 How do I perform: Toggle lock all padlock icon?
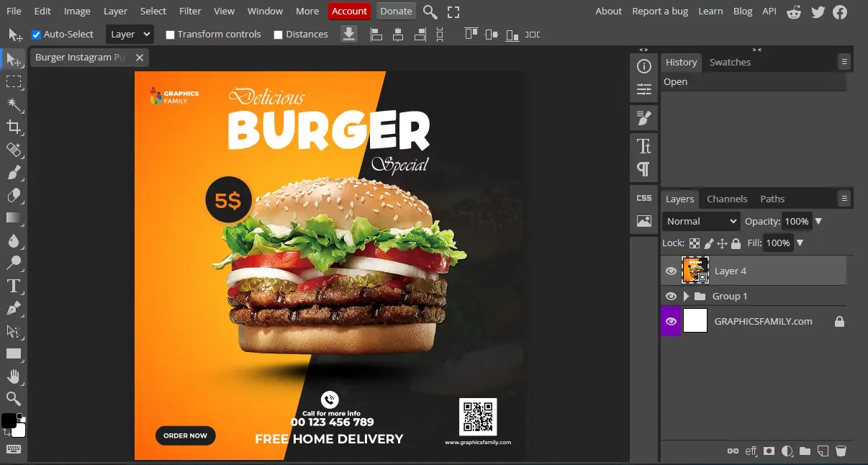click(736, 243)
